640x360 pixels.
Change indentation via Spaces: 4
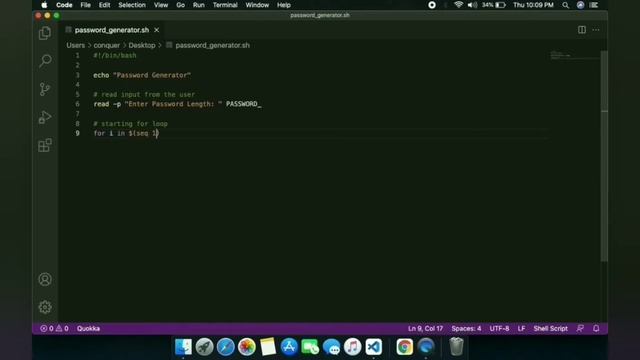[466, 329]
